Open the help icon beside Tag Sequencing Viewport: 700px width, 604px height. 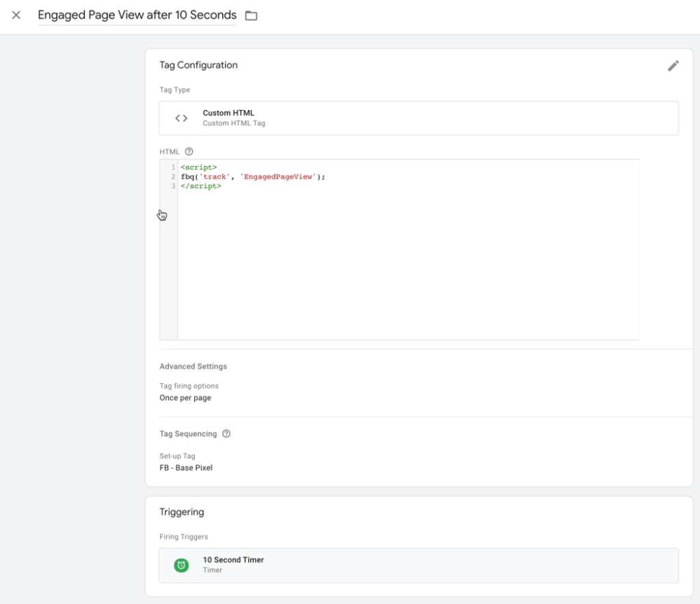click(226, 434)
